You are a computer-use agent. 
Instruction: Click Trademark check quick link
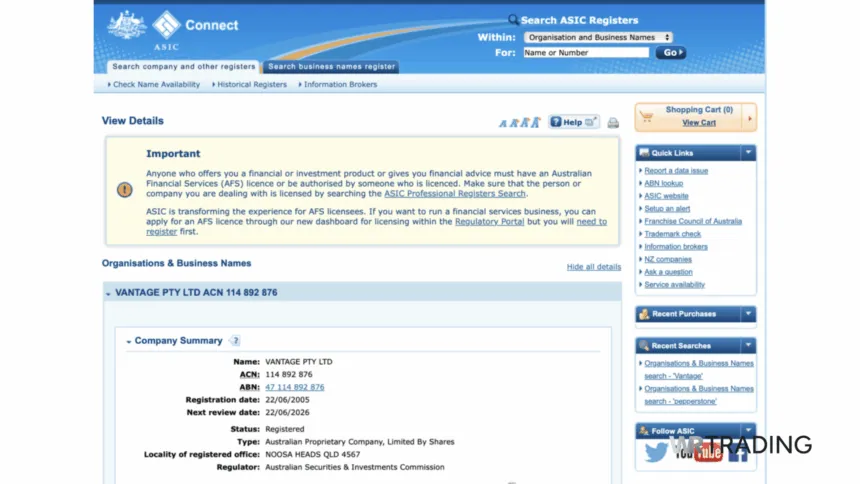tap(672, 234)
